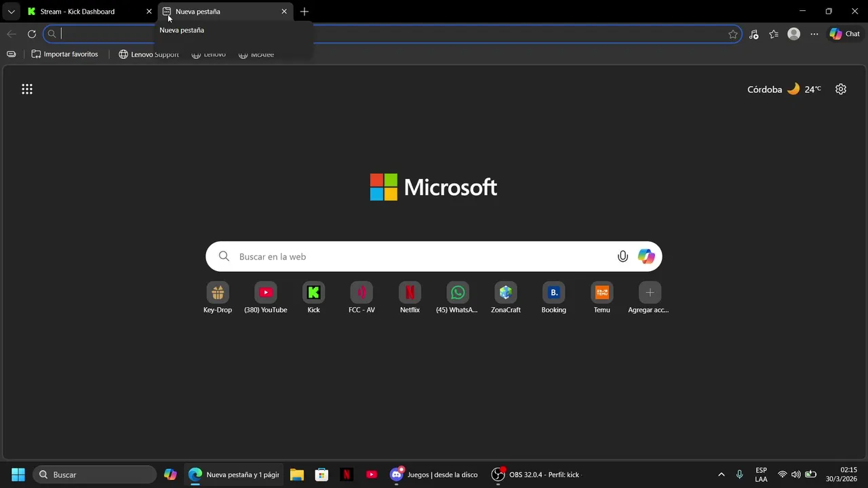This screenshot has width=868, height=488.
Task: Open the battery status tray icon
Action: (x=810, y=474)
